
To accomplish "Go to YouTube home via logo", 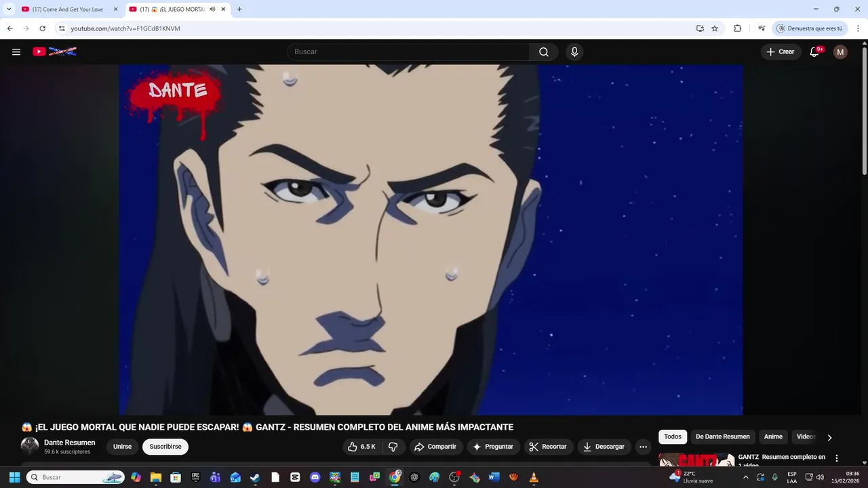I will pyautogui.click(x=55, y=52).
